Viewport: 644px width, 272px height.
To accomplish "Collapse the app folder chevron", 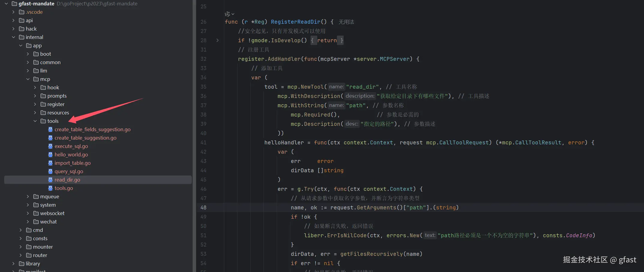I will 21,46.
